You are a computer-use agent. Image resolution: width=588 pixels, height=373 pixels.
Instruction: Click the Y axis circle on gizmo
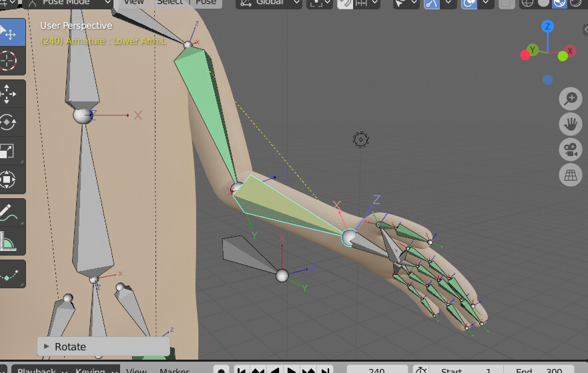(533, 50)
